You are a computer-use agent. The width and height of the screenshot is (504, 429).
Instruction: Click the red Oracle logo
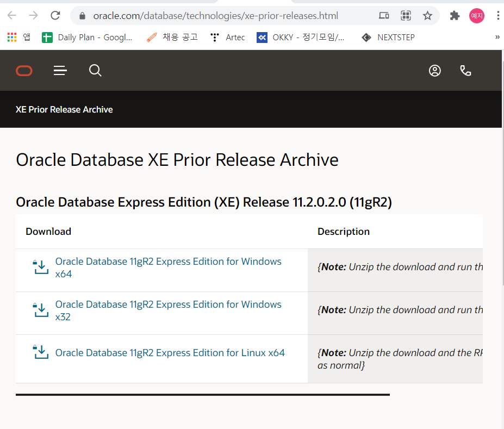point(24,71)
